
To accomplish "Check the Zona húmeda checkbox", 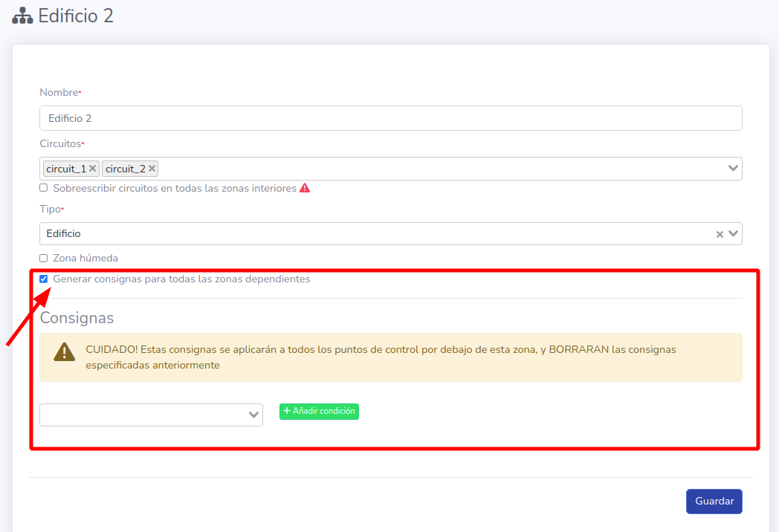I will pyautogui.click(x=44, y=259).
